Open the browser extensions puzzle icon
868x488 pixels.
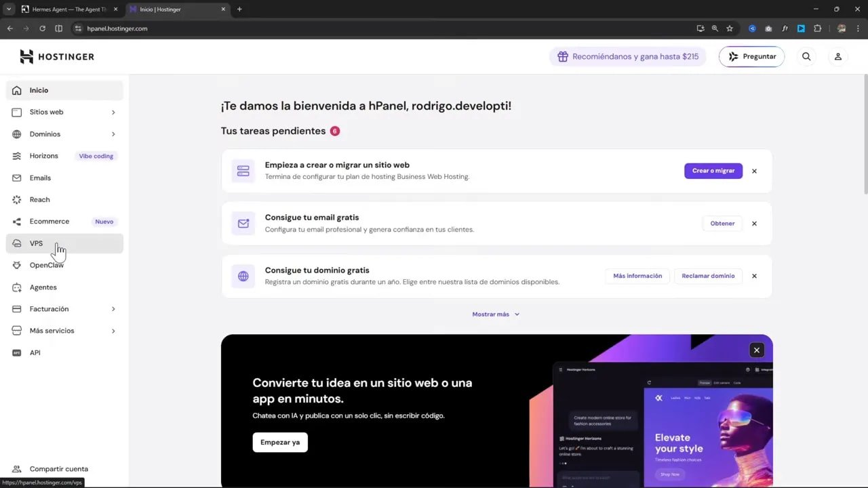click(x=817, y=28)
